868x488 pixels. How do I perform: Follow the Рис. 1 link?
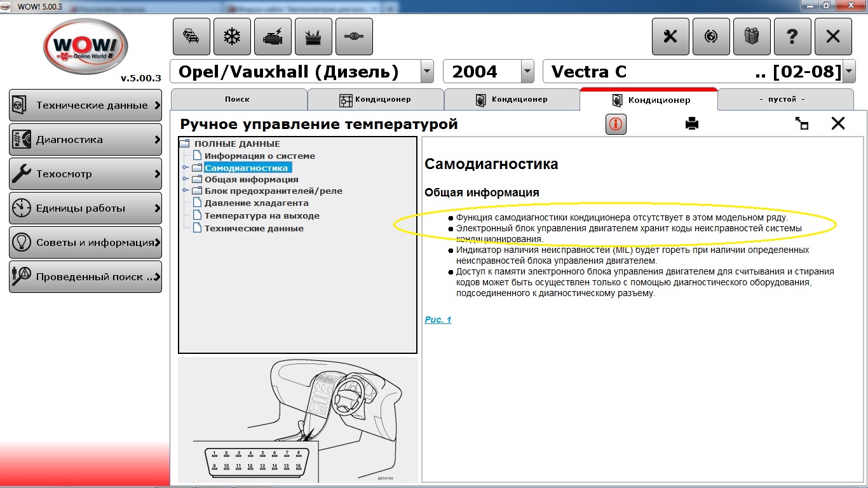pyautogui.click(x=438, y=320)
